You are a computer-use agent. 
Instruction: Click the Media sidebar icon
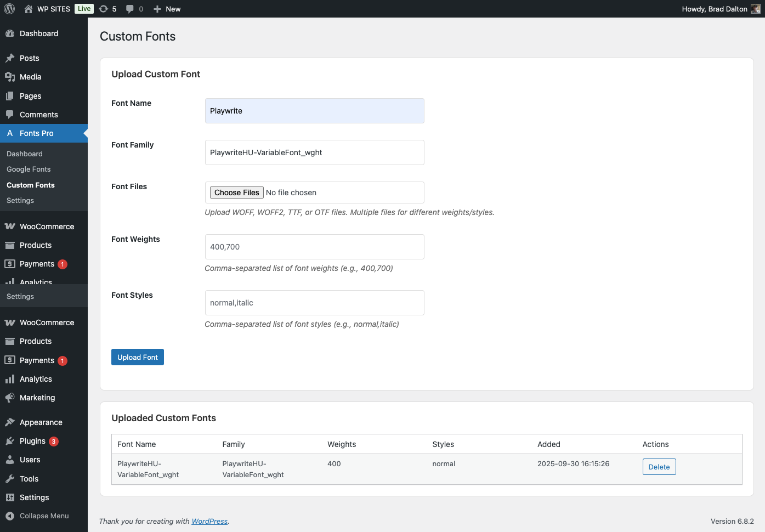[x=10, y=77]
